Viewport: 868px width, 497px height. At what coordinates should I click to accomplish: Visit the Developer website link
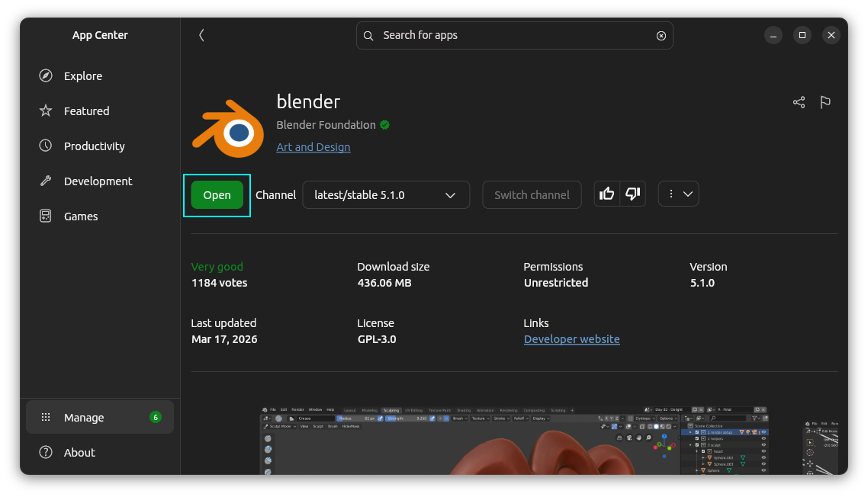coord(571,338)
